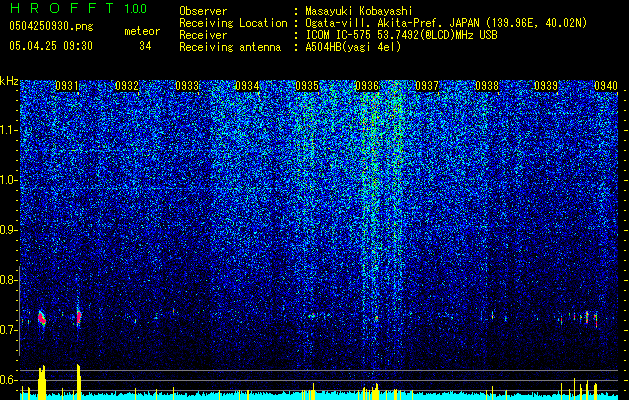Click the Receiving Location label

pos(233,24)
